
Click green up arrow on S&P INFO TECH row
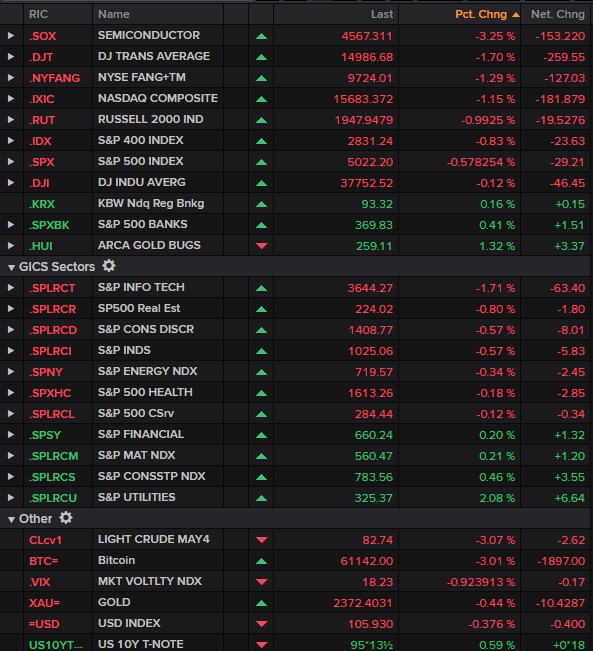point(261,288)
